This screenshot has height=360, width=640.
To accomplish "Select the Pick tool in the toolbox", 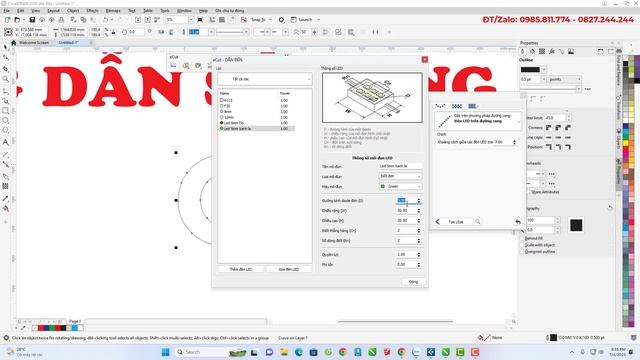I will (x=5, y=48).
